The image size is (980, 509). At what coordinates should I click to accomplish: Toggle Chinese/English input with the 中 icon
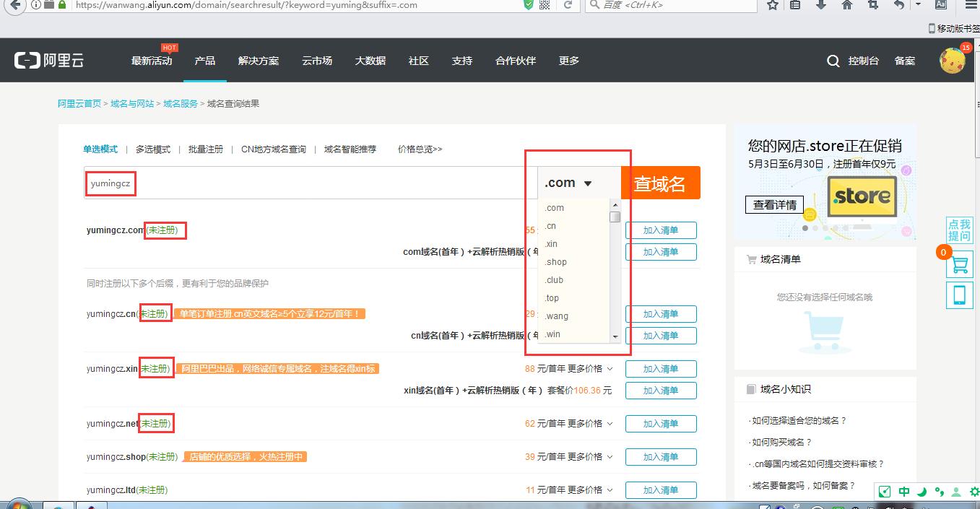point(903,491)
